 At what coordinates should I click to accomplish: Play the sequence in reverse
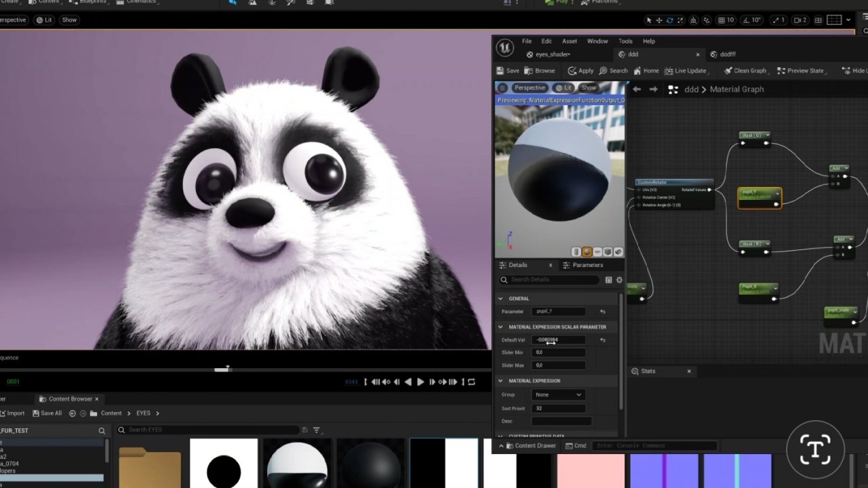408,382
